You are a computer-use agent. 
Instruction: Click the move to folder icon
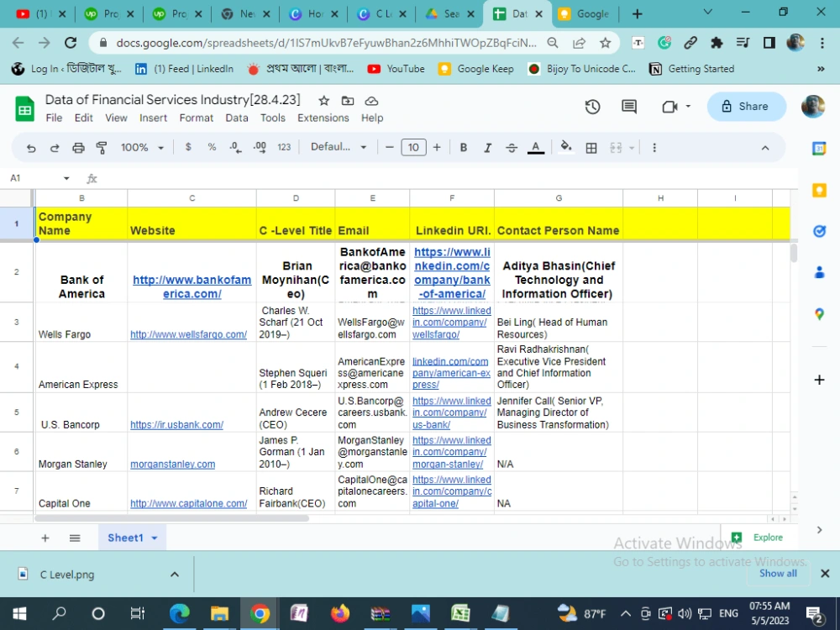pyautogui.click(x=348, y=101)
